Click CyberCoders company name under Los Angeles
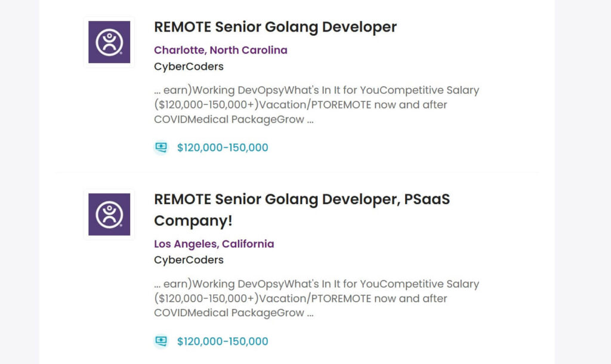 (189, 260)
